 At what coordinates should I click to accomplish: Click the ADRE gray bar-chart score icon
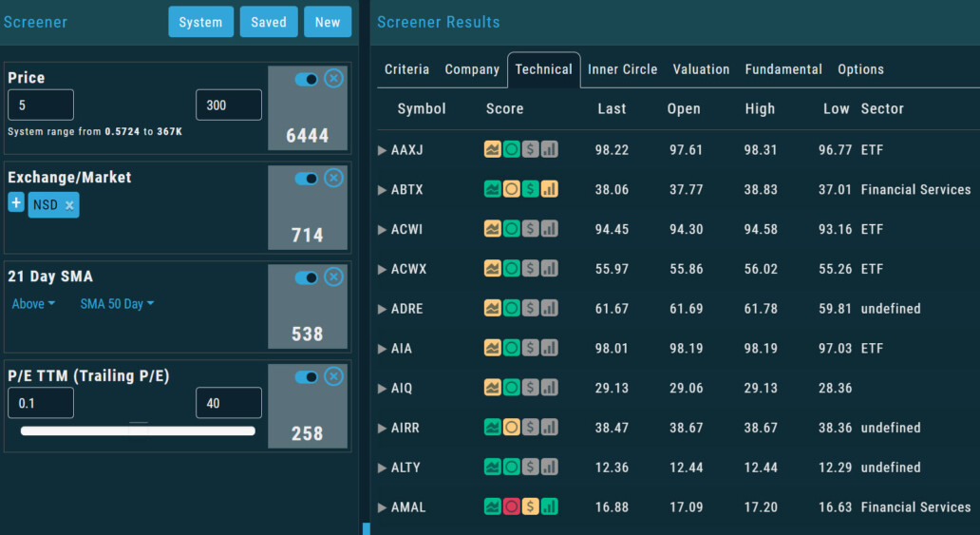pos(550,309)
